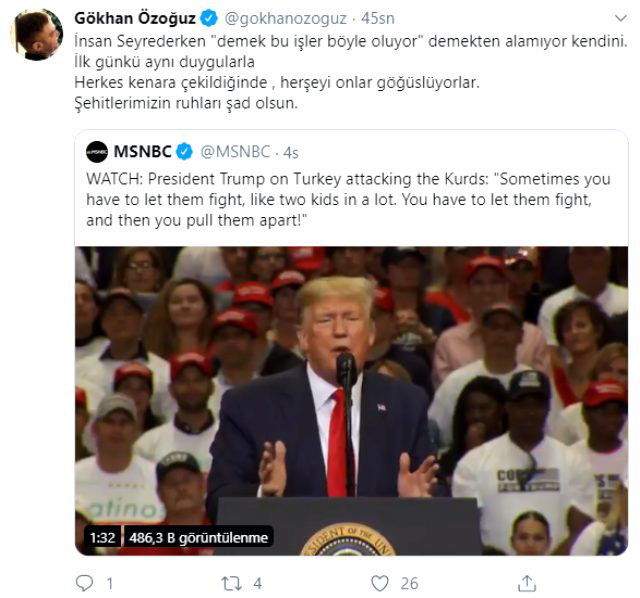Screen dimensions: 640x598
Task: Like the tweet with the heart icon
Action: point(380,583)
